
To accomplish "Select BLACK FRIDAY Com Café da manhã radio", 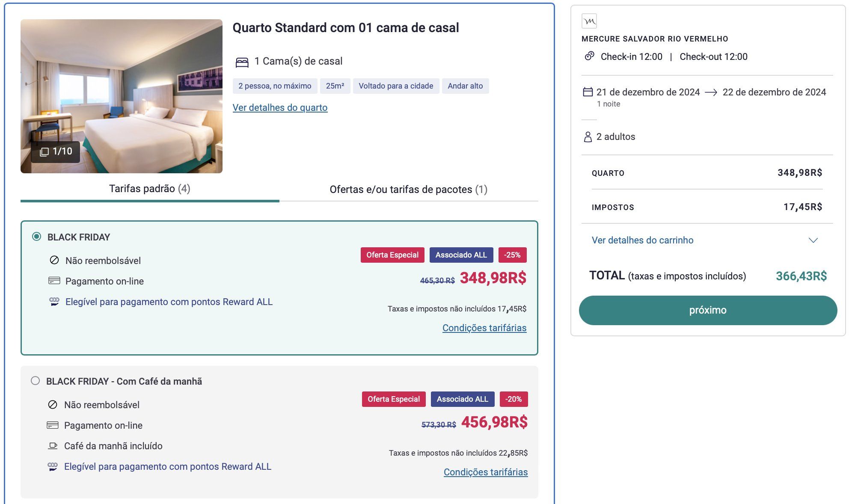I will coord(36,381).
